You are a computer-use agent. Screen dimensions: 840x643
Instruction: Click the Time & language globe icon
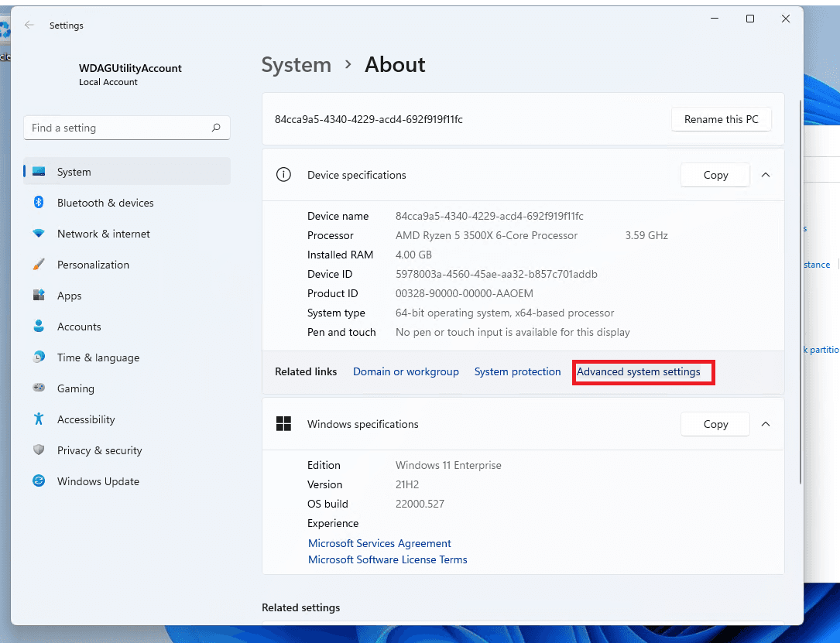coord(39,357)
